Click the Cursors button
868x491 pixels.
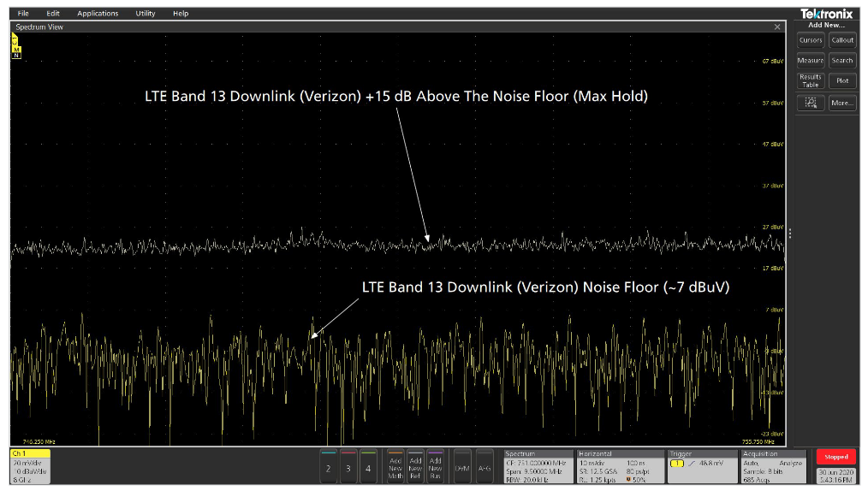pos(810,40)
